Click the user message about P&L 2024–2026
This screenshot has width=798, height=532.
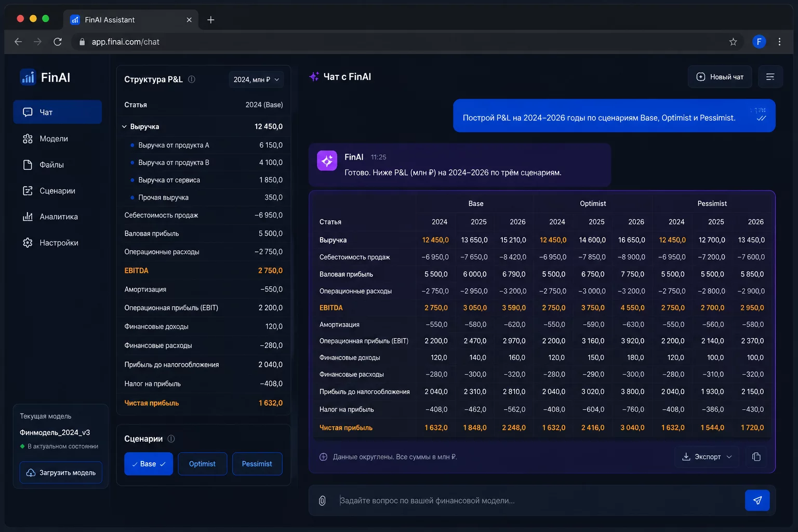(614, 116)
